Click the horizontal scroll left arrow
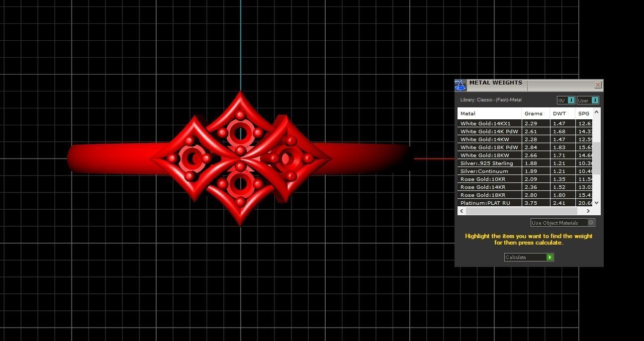 click(x=461, y=211)
